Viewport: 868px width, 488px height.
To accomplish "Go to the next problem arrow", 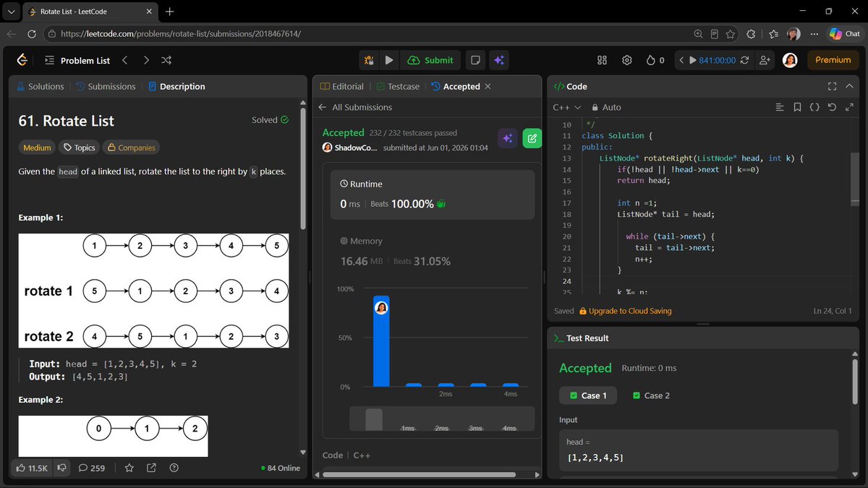I will pyautogui.click(x=146, y=60).
